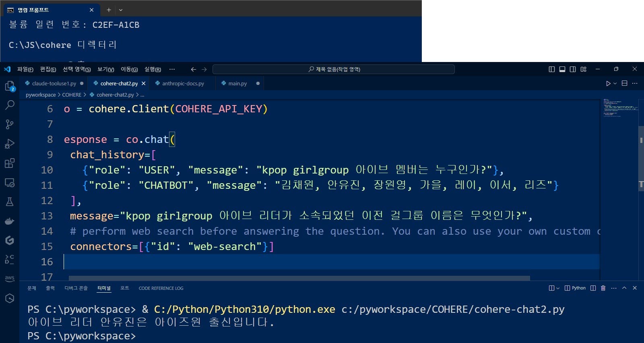Split the editor with the split icon

625,83
